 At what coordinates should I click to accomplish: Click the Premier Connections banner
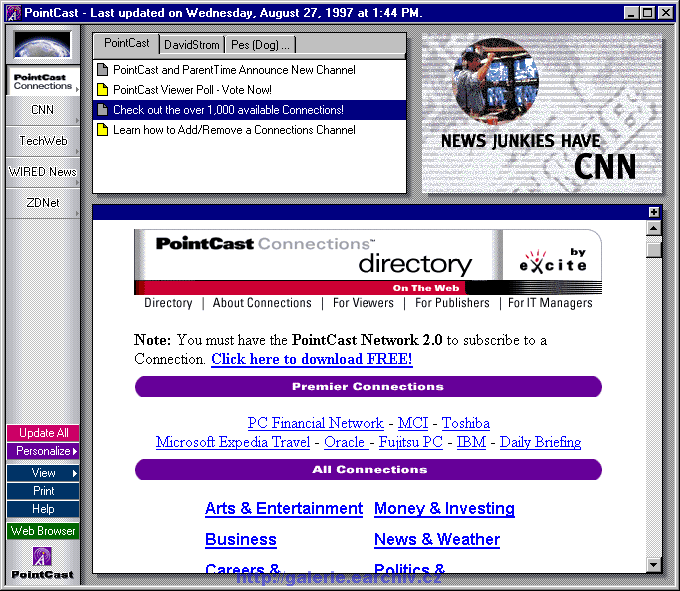pyautogui.click(x=368, y=386)
